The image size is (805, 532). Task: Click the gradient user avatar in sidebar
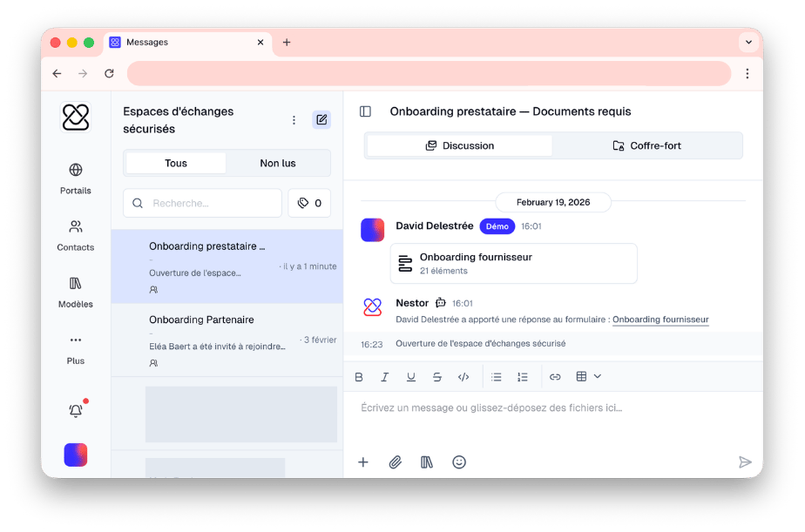point(76,455)
